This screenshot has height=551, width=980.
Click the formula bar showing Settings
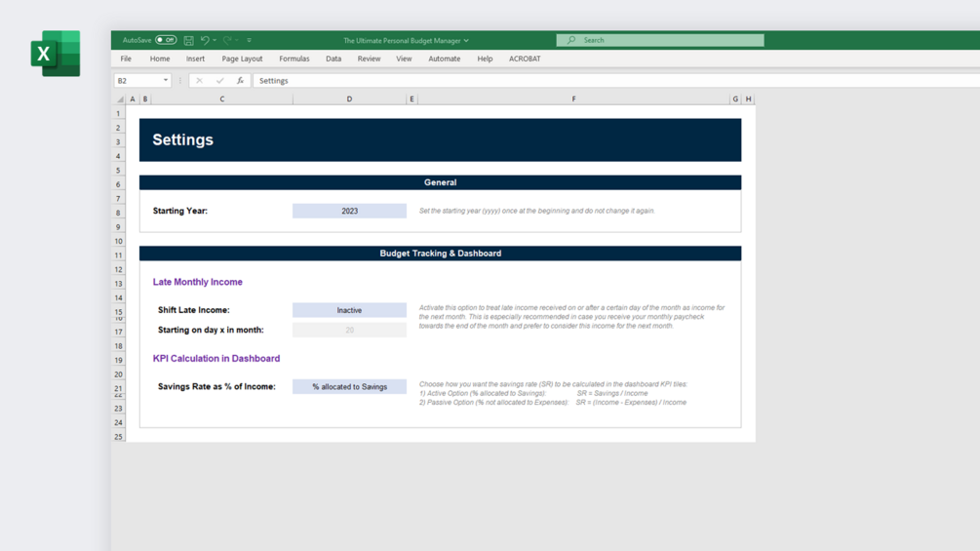615,81
